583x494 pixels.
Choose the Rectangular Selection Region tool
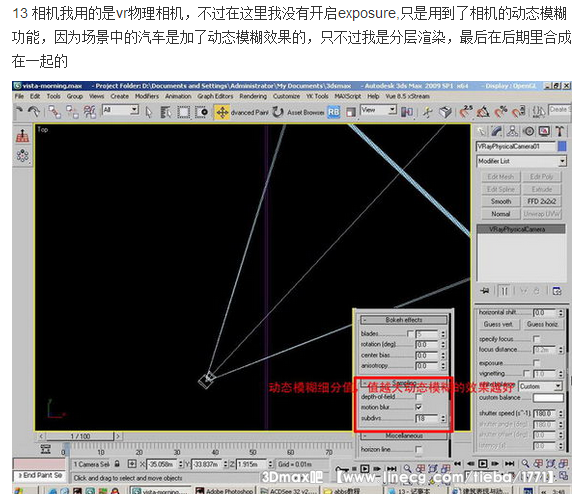[183, 112]
